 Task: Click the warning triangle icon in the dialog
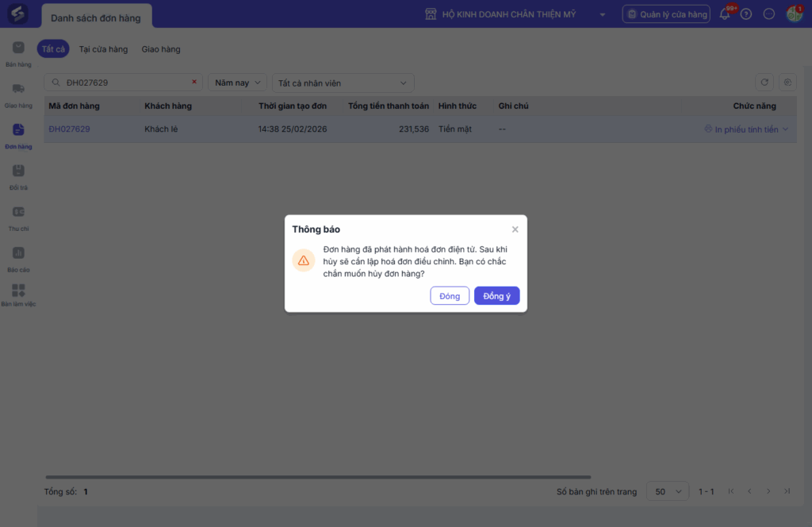pos(304,260)
